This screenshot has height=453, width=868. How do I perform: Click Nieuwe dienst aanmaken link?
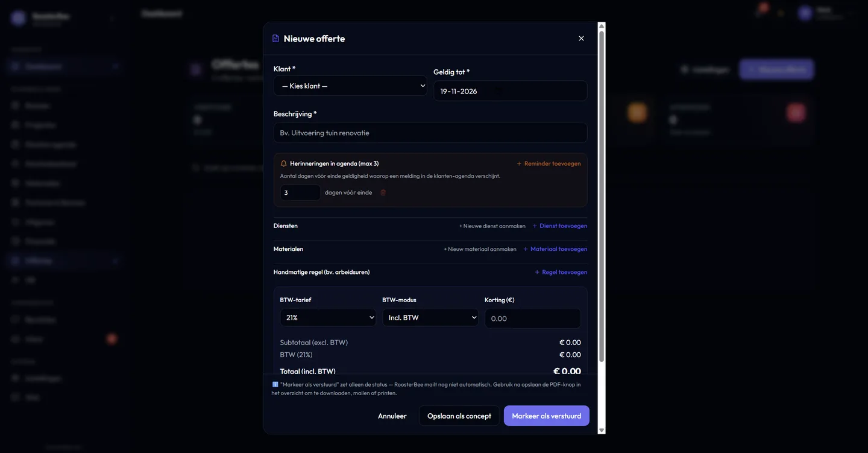point(492,226)
